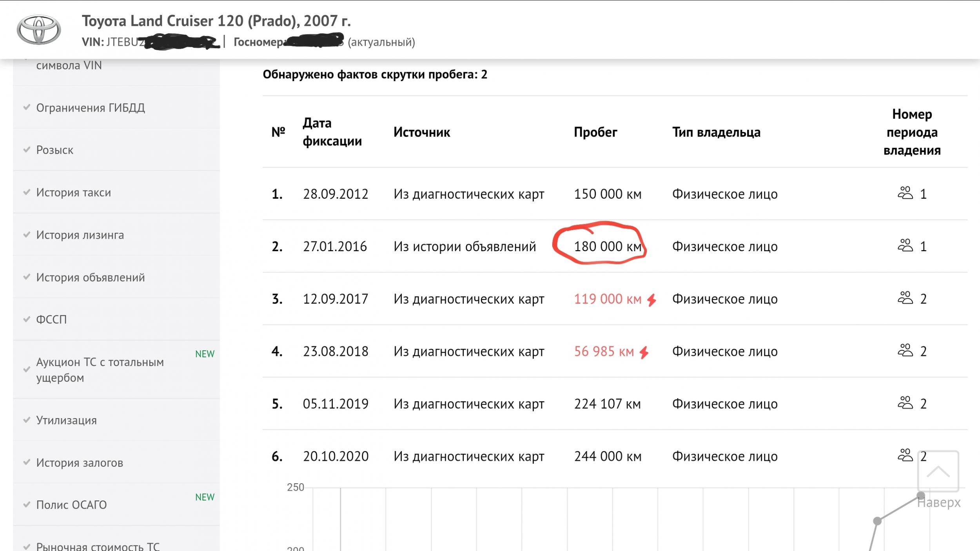Viewport: 980px width, 551px height.
Task: Click the red 119 000 км value
Action: point(608,299)
